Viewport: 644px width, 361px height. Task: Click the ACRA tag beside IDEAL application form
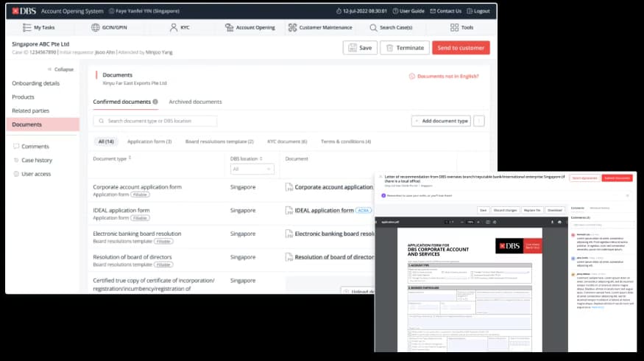point(363,211)
